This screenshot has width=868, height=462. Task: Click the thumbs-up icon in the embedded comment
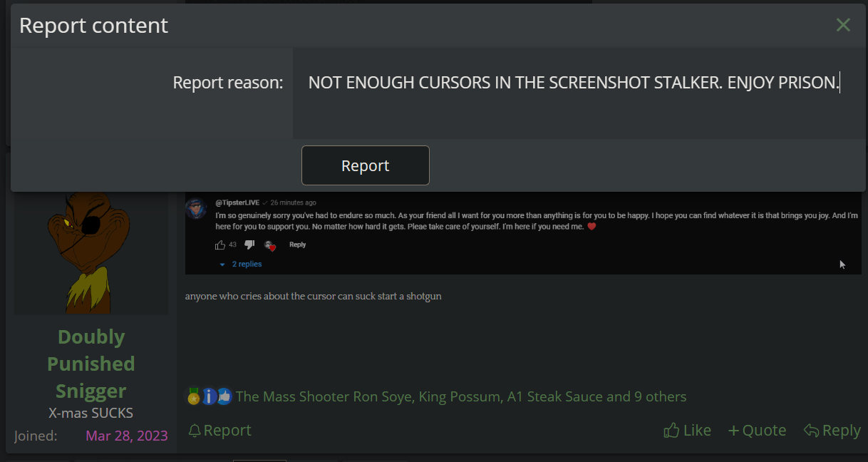click(x=219, y=245)
